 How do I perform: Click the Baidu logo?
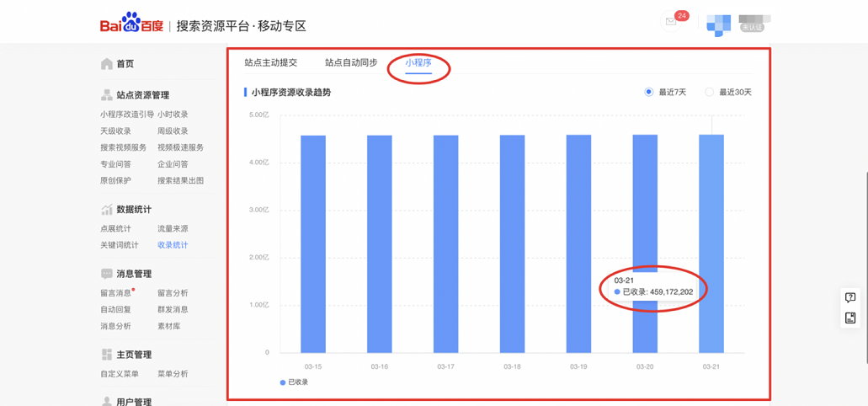coord(133,24)
